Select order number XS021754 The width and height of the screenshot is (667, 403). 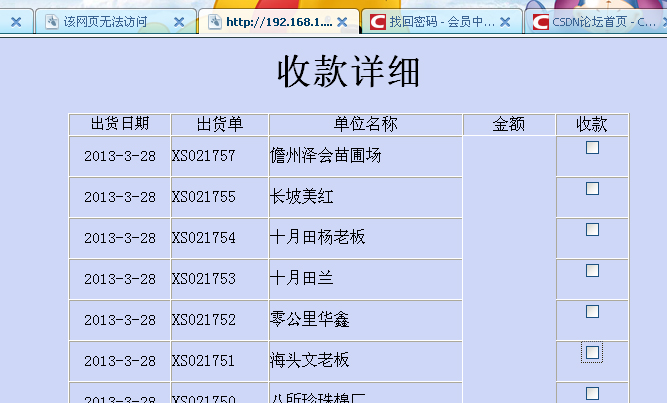[203, 237]
